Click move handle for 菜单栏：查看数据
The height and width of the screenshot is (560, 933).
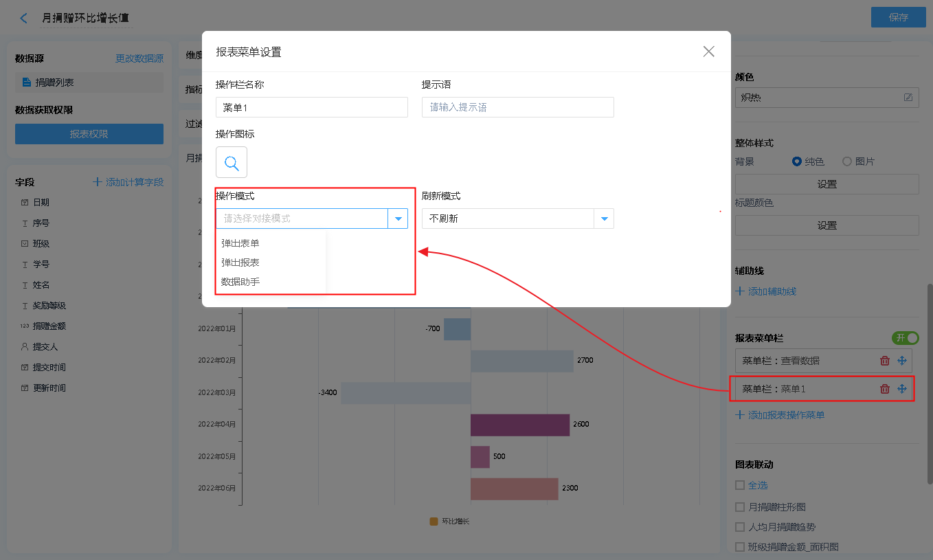point(902,361)
